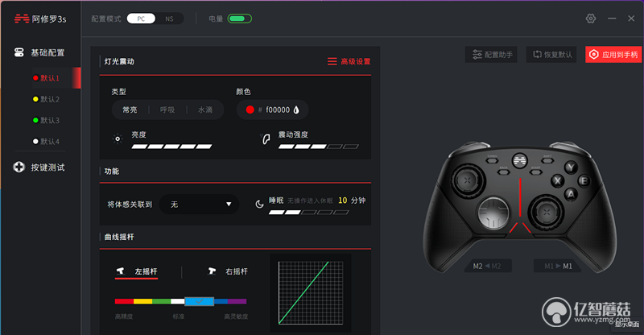The width and height of the screenshot is (644, 335).
Task: Switch to 左摇杆 tab
Action: [136, 271]
